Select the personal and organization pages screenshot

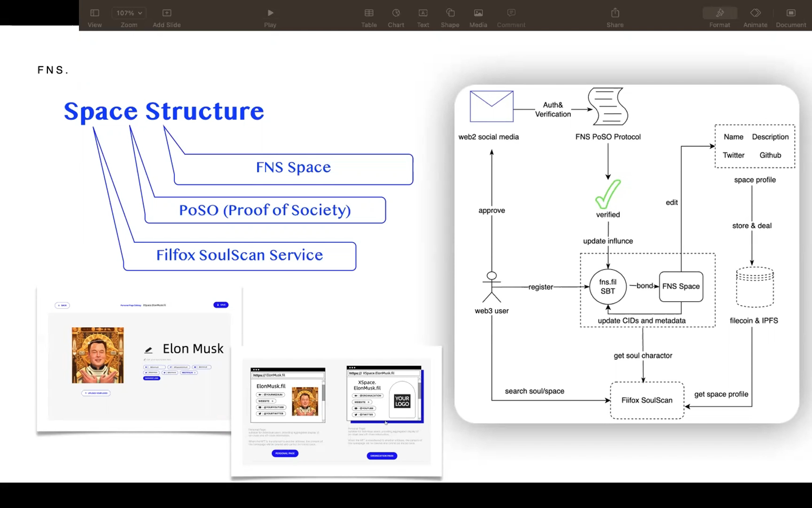pos(336,411)
